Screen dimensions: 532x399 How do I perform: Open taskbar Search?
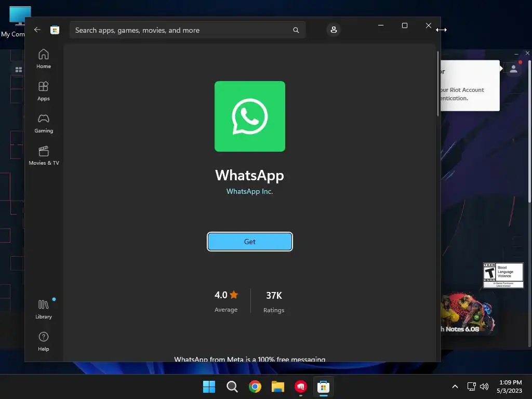(x=232, y=387)
